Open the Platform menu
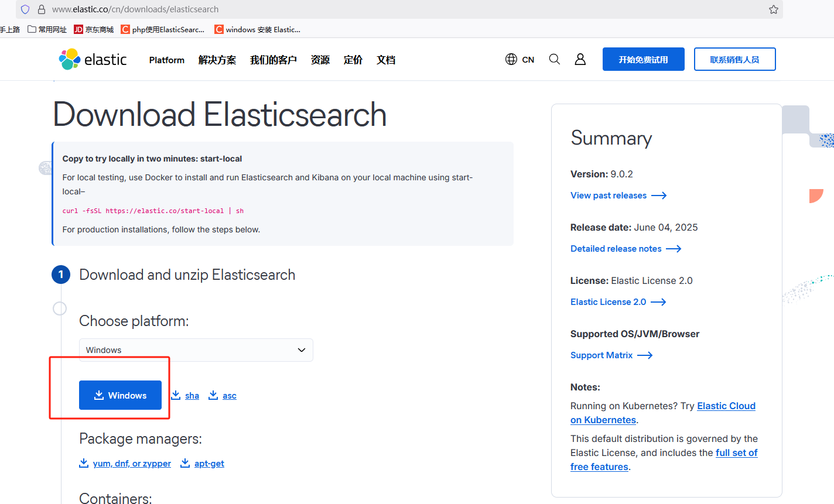Image resolution: width=834 pixels, height=504 pixels. [167, 60]
